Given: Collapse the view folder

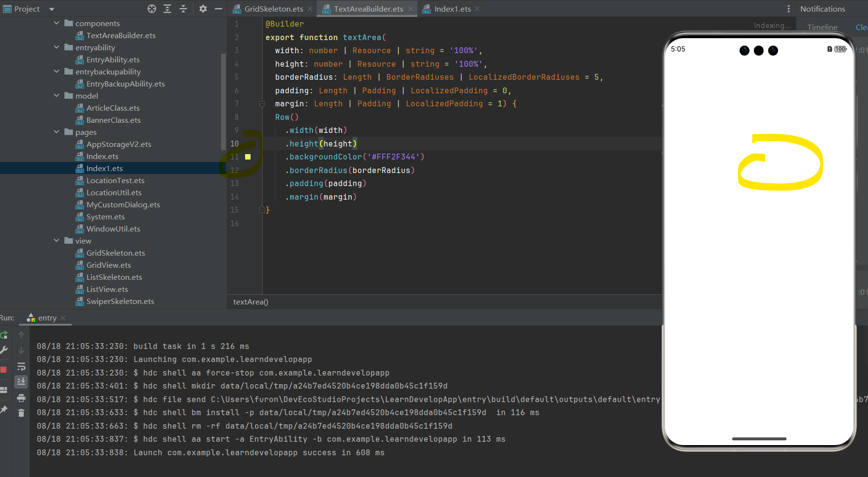Looking at the screenshot, I should 57,241.
